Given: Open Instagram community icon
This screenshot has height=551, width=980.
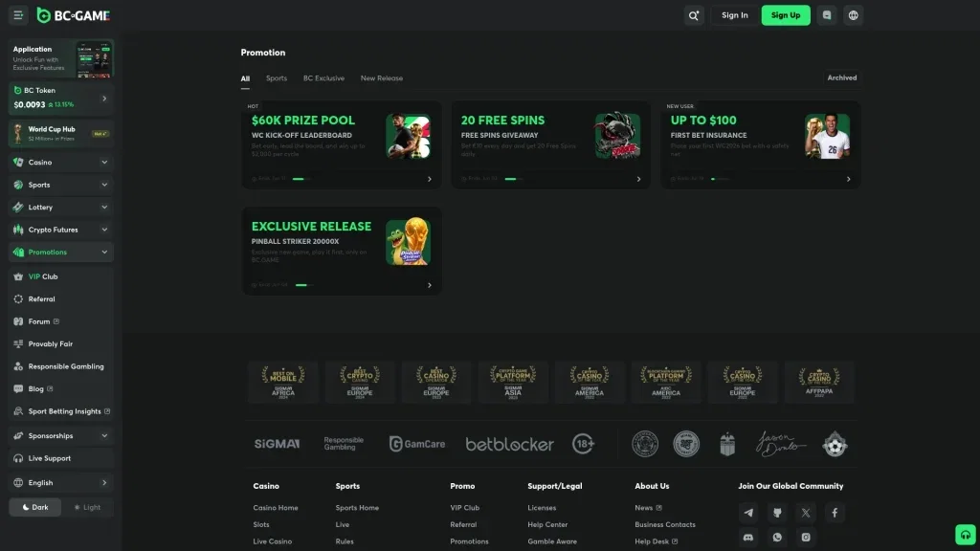Looking at the screenshot, I should point(806,538).
